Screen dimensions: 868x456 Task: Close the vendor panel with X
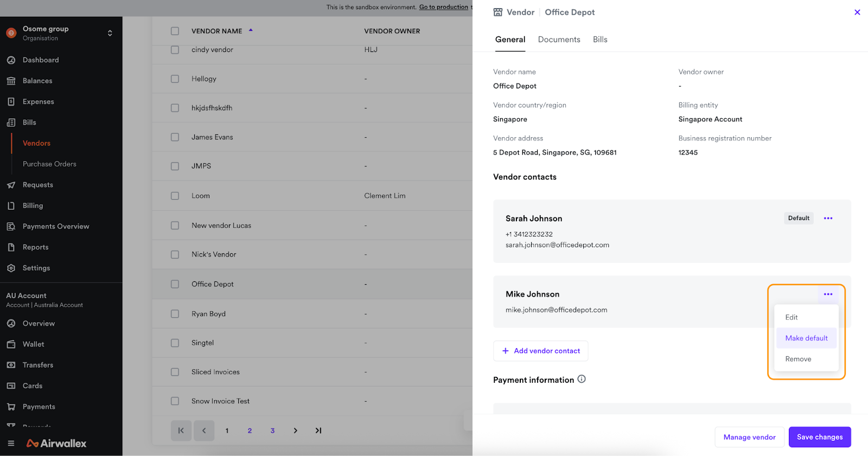857,12
